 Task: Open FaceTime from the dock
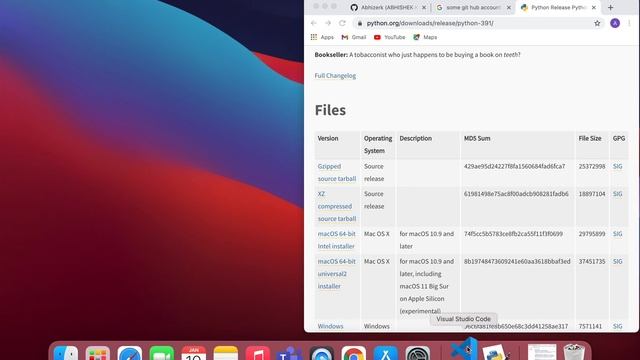[162, 353]
